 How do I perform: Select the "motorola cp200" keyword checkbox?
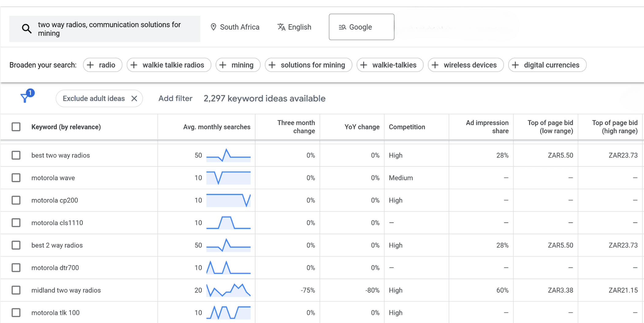(16, 200)
